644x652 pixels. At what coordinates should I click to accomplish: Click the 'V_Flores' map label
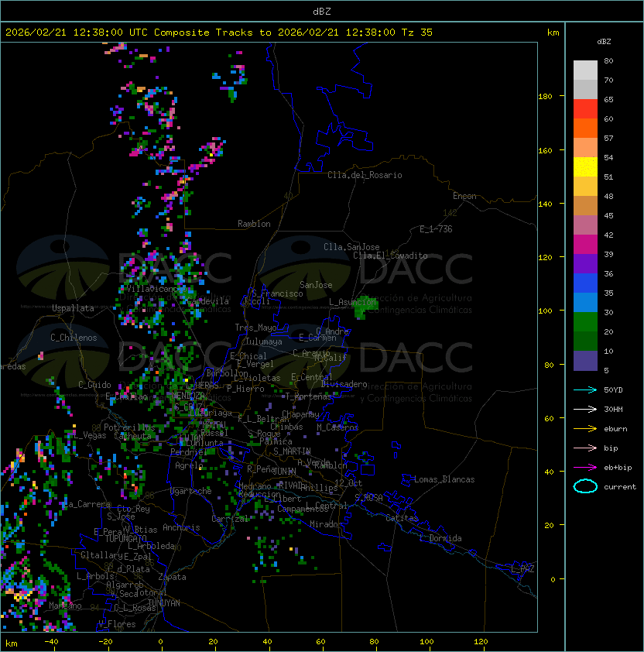tap(117, 624)
